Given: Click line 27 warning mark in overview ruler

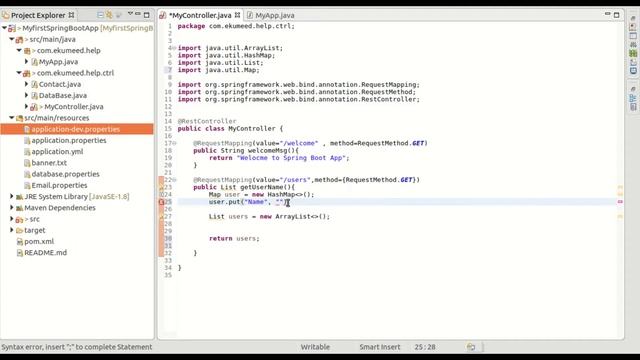Looking at the screenshot, I should (x=620, y=216).
